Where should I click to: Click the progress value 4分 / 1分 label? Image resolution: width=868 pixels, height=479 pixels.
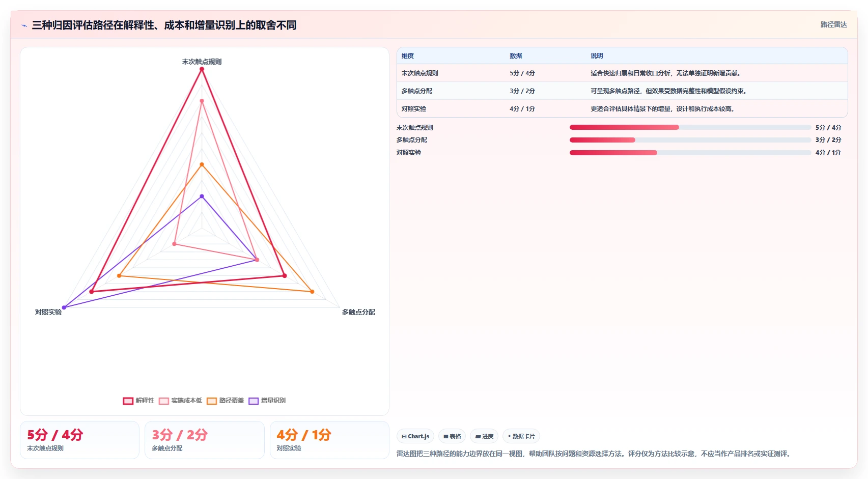pos(828,153)
